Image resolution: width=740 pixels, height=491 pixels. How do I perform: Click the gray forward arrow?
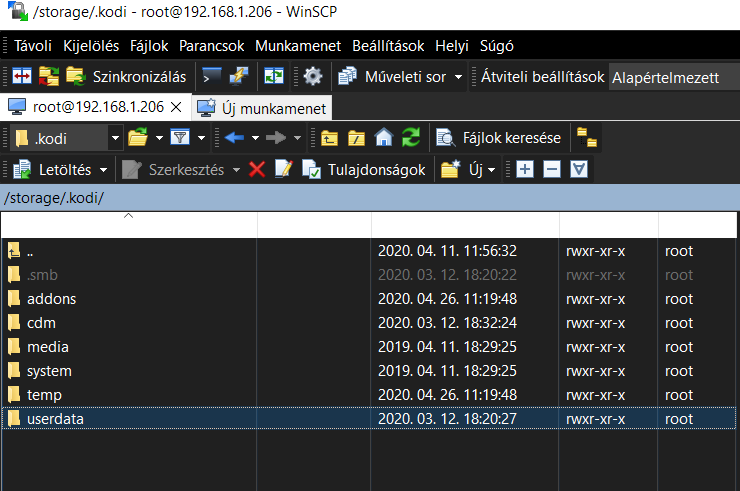(x=276, y=138)
